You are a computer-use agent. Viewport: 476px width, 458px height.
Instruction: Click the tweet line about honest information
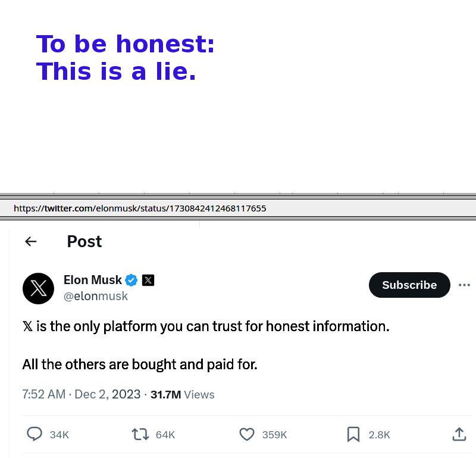point(206,326)
